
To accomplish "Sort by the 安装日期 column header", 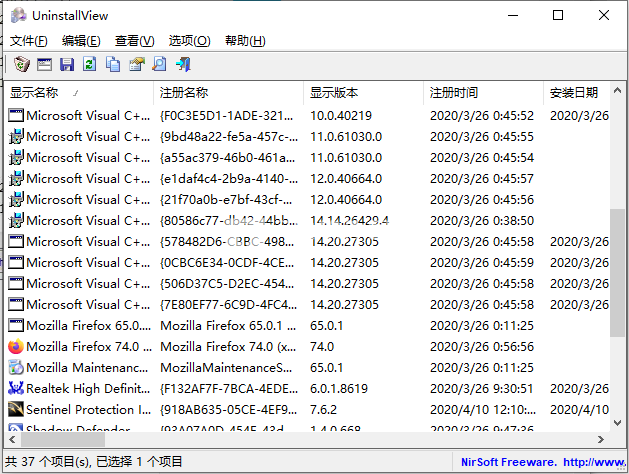I will point(577,93).
